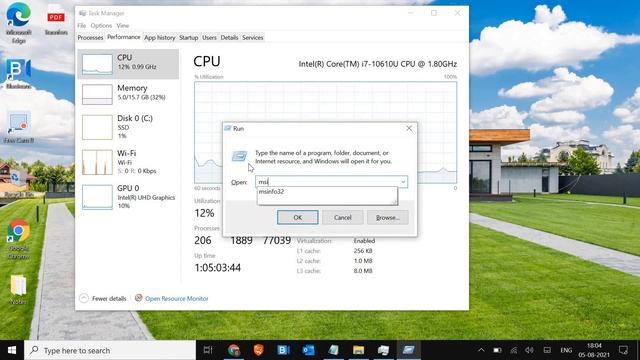Switch to Chrome in the taskbar
The width and height of the screenshot is (640, 360).
pyautogui.click(x=234, y=350)
